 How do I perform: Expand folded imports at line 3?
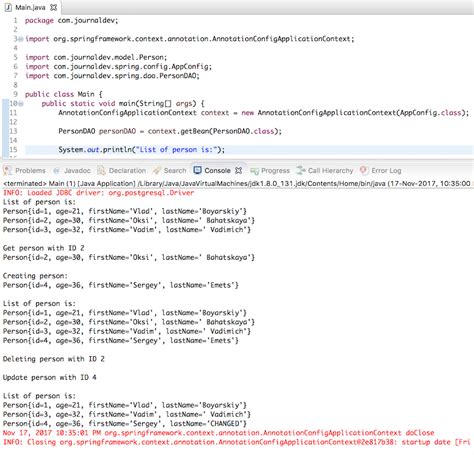[21, 39]
